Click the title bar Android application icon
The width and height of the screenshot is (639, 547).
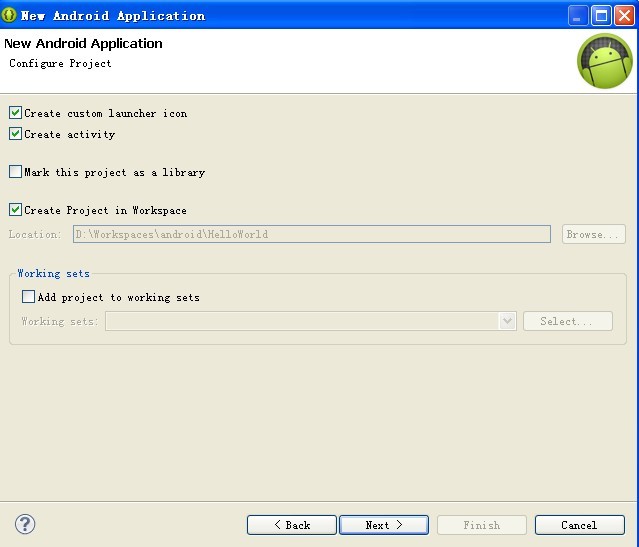tap(9, 15)
